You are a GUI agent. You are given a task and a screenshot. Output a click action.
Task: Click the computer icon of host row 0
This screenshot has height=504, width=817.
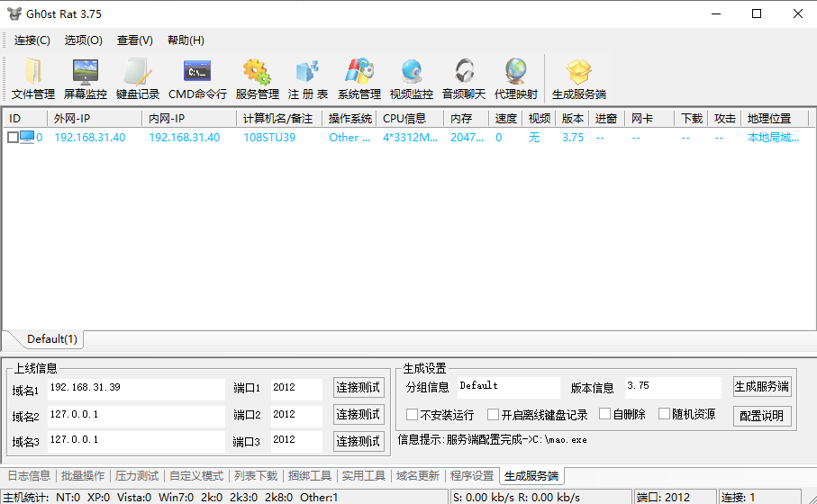(27, 138)
